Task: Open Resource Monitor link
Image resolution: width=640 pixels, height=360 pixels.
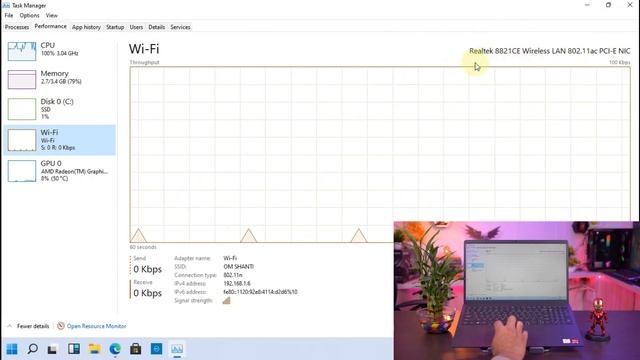Action: pyautogui.click(x=96, y=326)
